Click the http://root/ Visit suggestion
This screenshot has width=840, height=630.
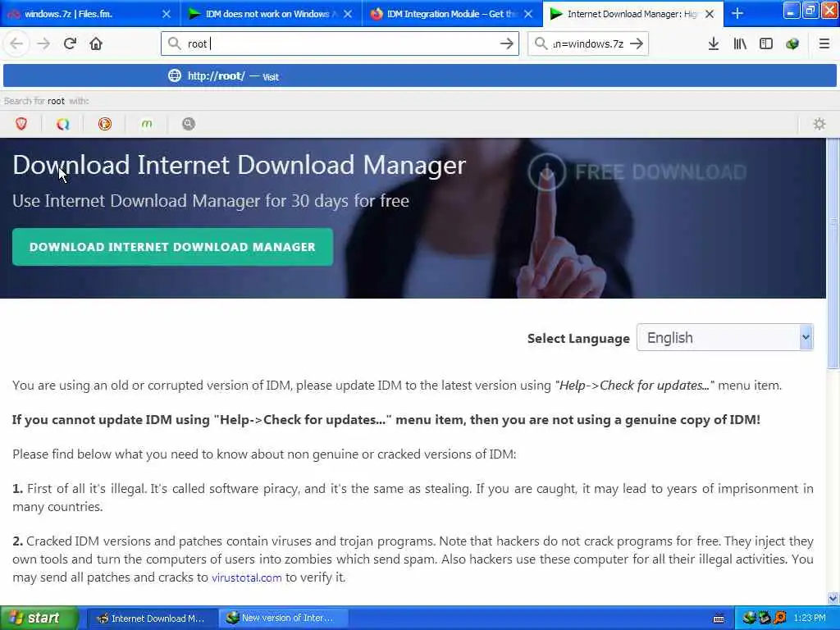(420, 75)
